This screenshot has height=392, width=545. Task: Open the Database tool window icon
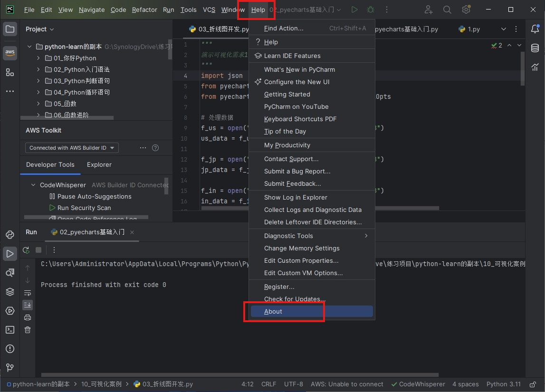[535, 48]
